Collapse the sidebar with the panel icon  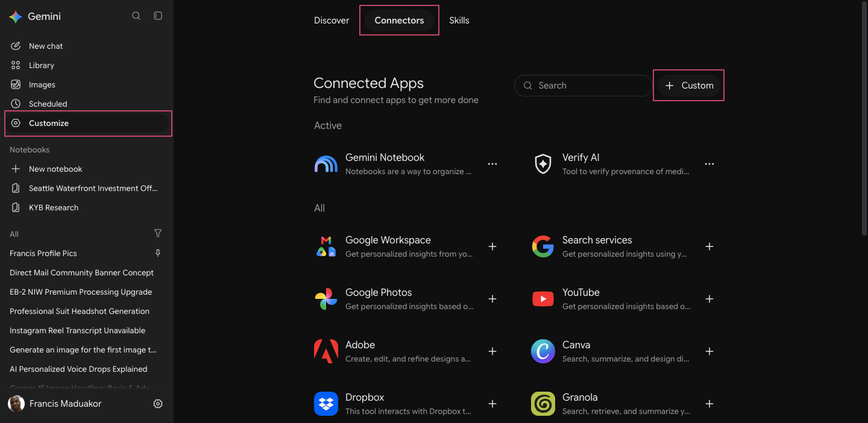click(x=158, y=16)
